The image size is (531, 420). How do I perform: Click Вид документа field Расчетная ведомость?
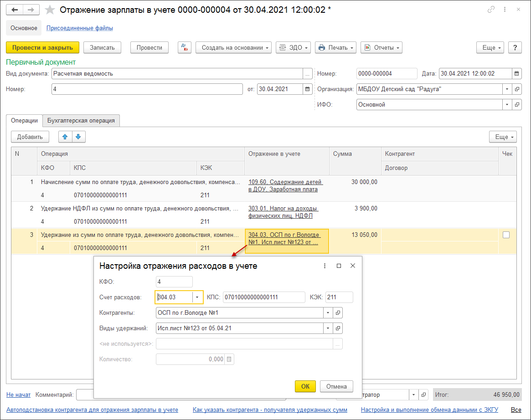point(177,73)
